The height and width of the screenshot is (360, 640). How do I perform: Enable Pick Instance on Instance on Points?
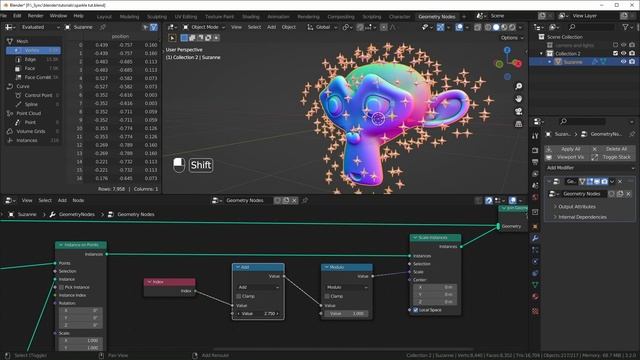pyautogui.click(x=62, y=287)
